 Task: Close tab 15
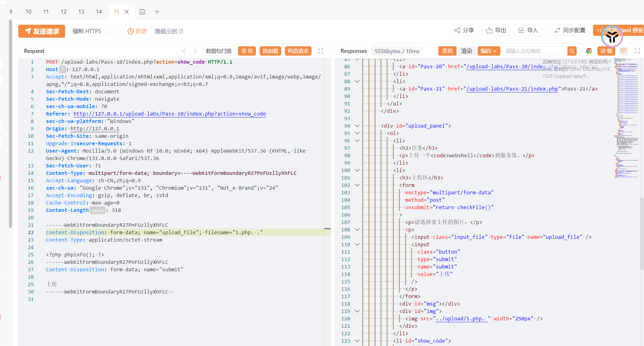click(x=127, y=12)
